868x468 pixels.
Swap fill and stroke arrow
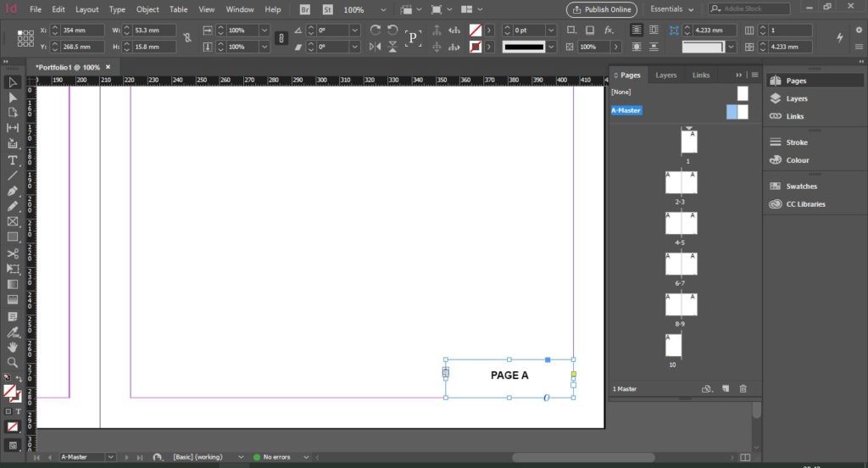[19, 378]
